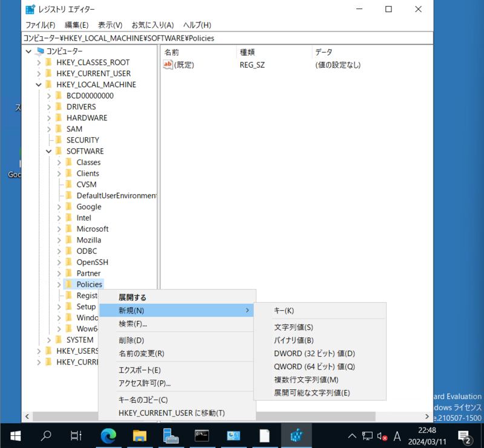Open Task View from taskbar
The width and height of the screenshot is (484, 448).
76,436
